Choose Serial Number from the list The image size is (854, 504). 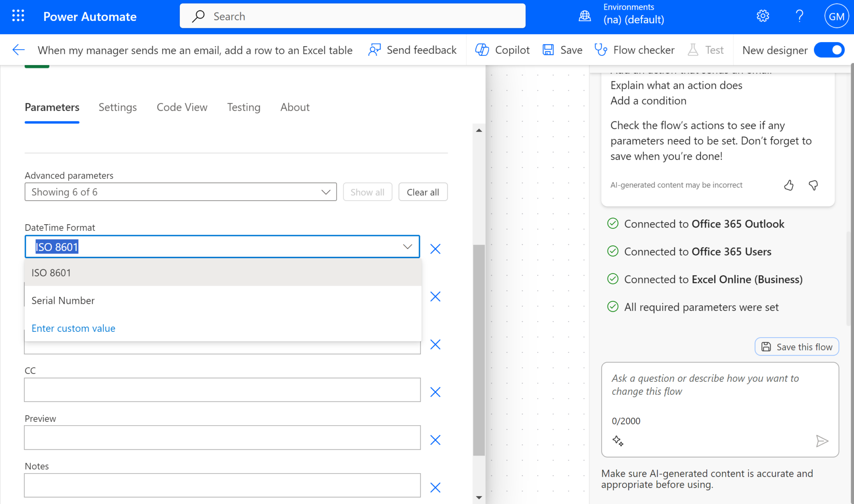63,301
